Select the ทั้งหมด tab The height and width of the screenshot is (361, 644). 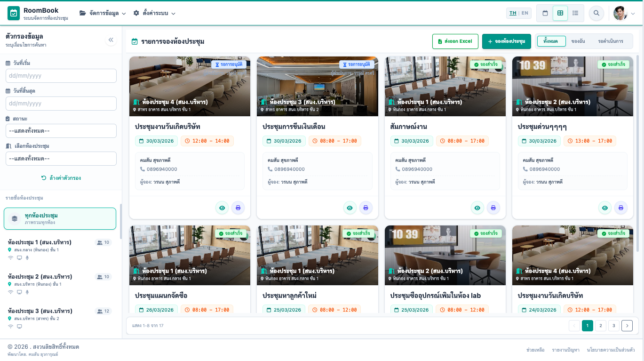pyautogui.click(x=551, y=41)
